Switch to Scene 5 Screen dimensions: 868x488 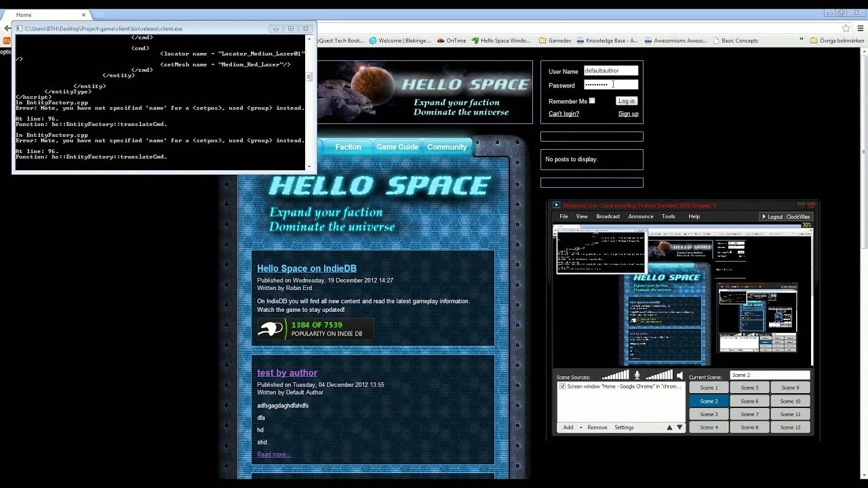pyautogui.click(x=749, y=388)
